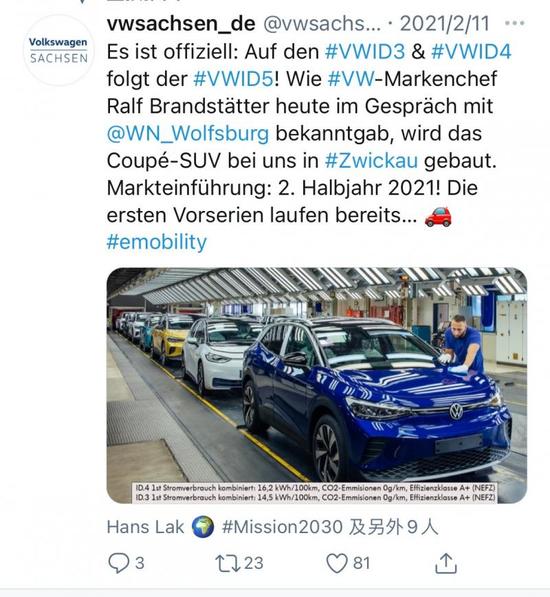Open Volkswagen Sachsen profile avatar
This screenshot has height=597, width=550.
pyautogui.click(x=58, y=50)
